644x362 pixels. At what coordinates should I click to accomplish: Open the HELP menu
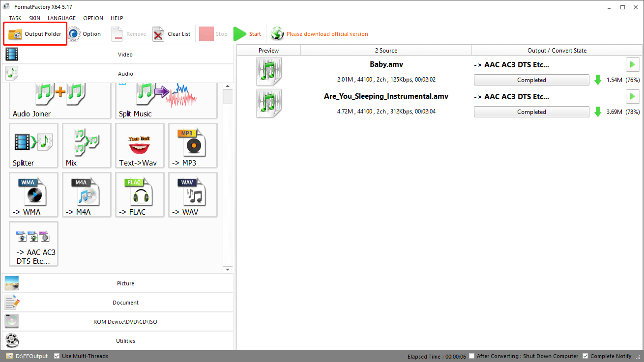tap(117, 18)
